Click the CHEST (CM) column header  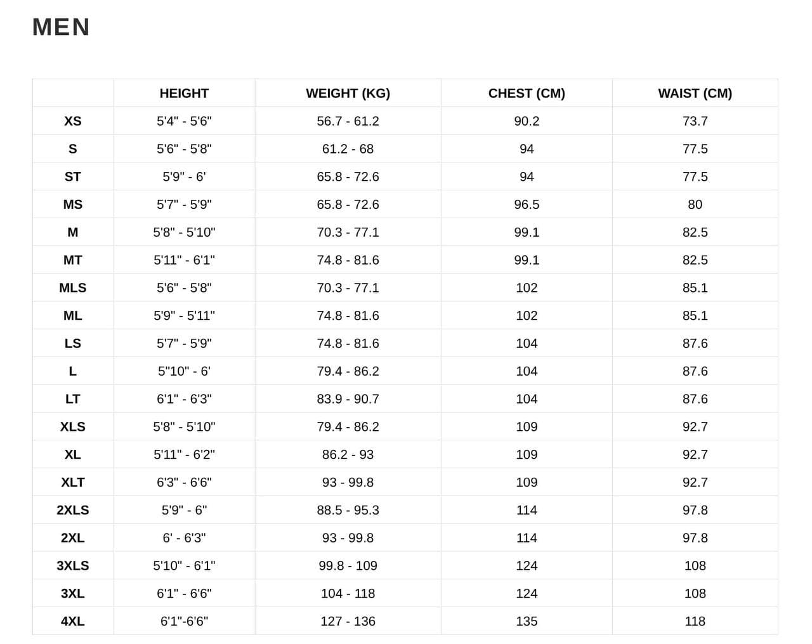(527, 93)
